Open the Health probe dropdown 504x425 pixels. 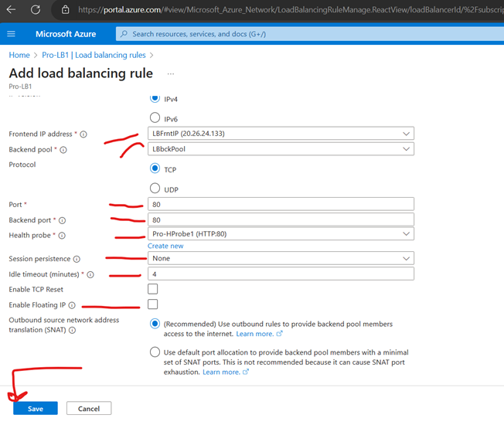click(x=281, y=234)
